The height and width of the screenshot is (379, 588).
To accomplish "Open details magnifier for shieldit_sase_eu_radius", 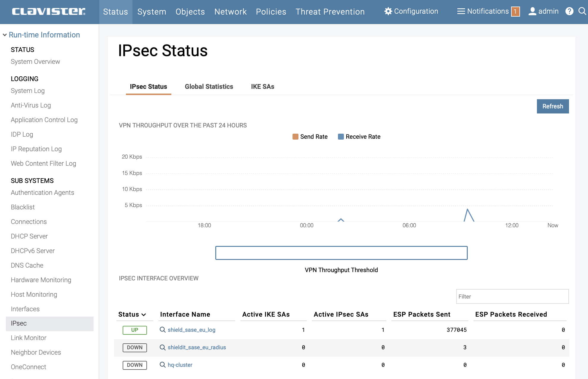I will pos(162,347).
